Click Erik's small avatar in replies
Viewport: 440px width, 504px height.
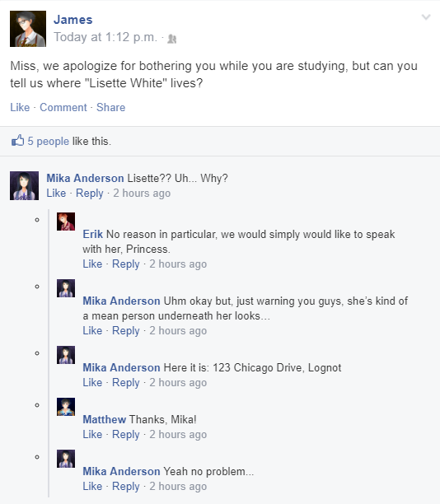[66, 222]
